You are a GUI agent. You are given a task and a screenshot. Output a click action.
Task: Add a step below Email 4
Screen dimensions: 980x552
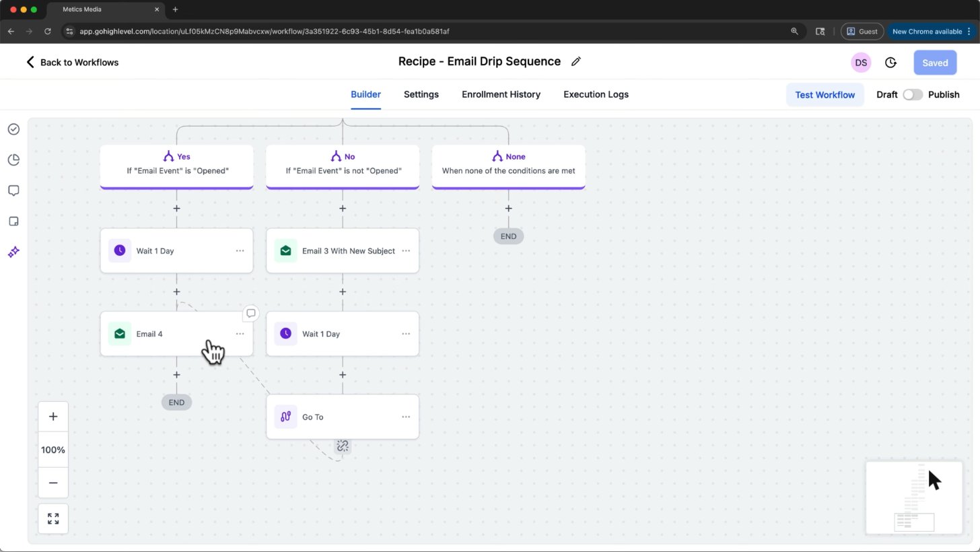pyautogui.click(x=176, y=375)
